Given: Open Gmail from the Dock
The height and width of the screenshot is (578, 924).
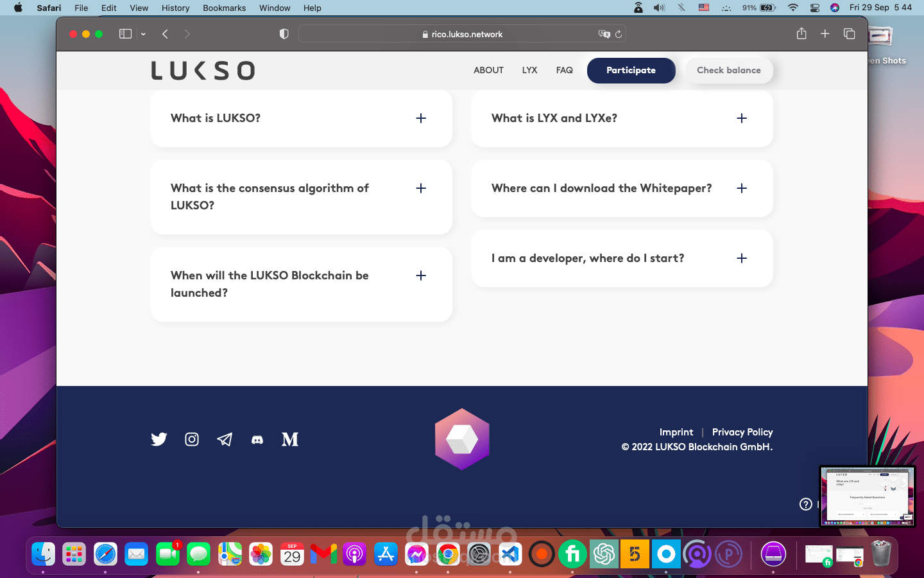Looking at the screenshot, I should point(323,554).
